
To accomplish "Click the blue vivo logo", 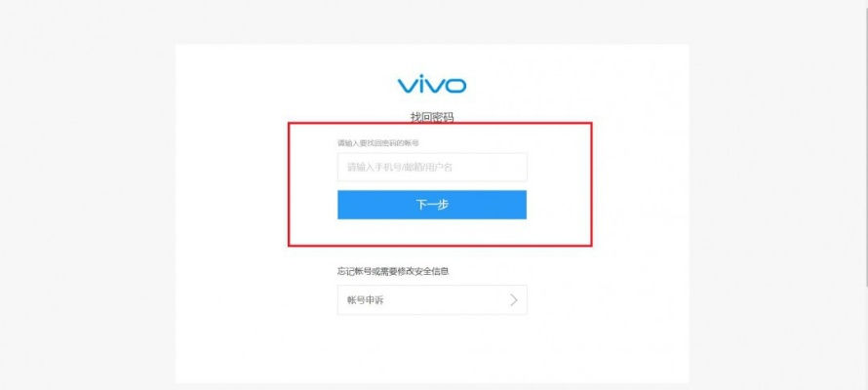I will [432, 85].
